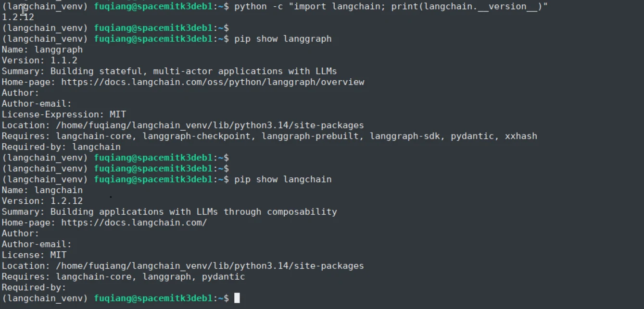The height and width of the screenshot is (309, 644).
Task: Select the "Name: langchain" line
Action: point(42,190)
